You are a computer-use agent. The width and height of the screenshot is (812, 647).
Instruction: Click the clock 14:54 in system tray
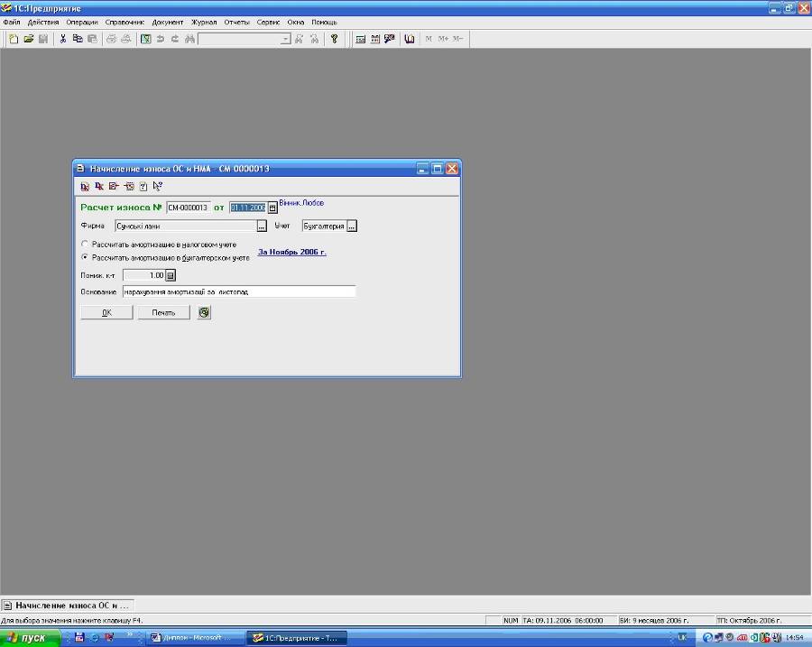click(x=794, y=638)
